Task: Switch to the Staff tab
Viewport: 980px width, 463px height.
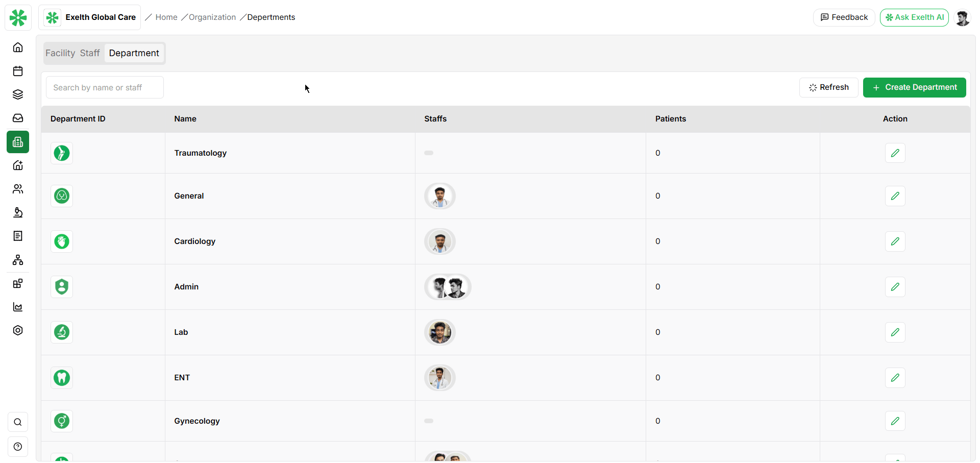Action: [90, 53]
